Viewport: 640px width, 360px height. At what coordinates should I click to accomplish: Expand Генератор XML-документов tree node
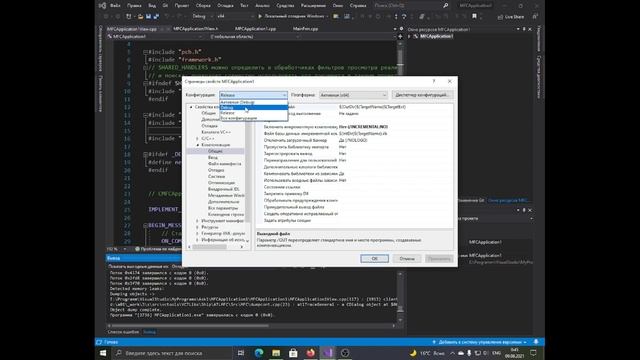198,233
